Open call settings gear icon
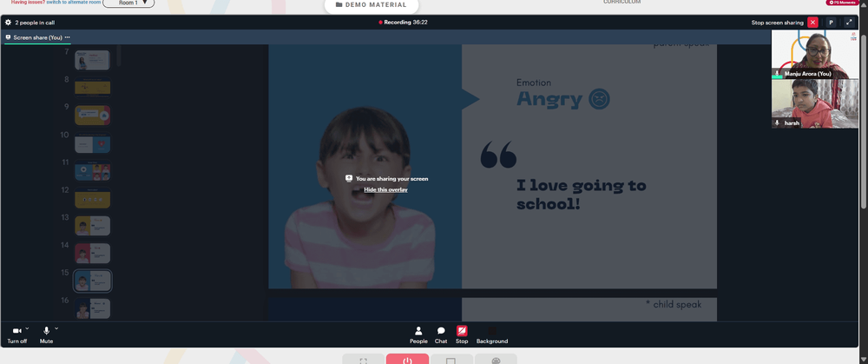Viewport: 868px width, 364px height. click(9, 23)
